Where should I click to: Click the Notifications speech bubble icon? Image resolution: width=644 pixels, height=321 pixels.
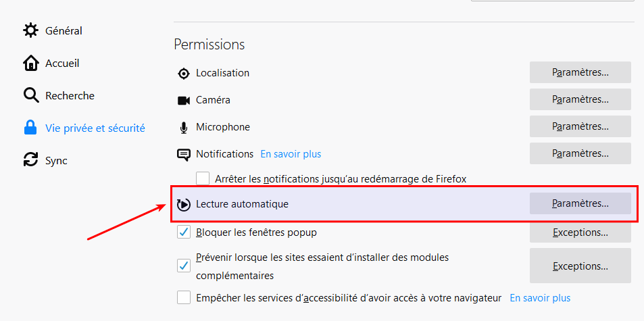tap(183, 154)
